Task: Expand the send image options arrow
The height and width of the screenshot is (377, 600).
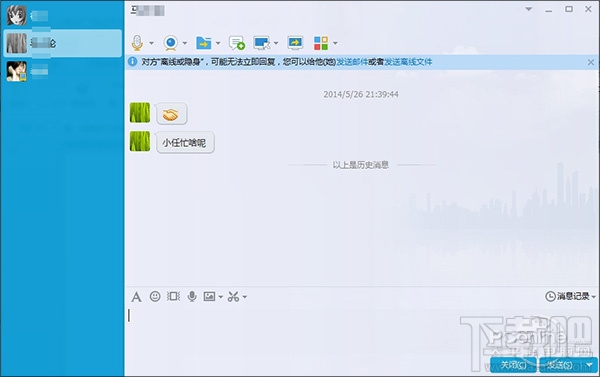Action: (x=221, y=297)
